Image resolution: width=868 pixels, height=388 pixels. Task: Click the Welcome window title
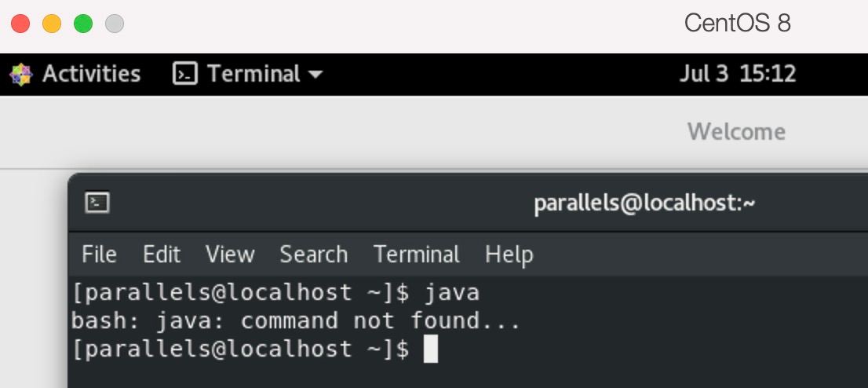tap(736, 131)
